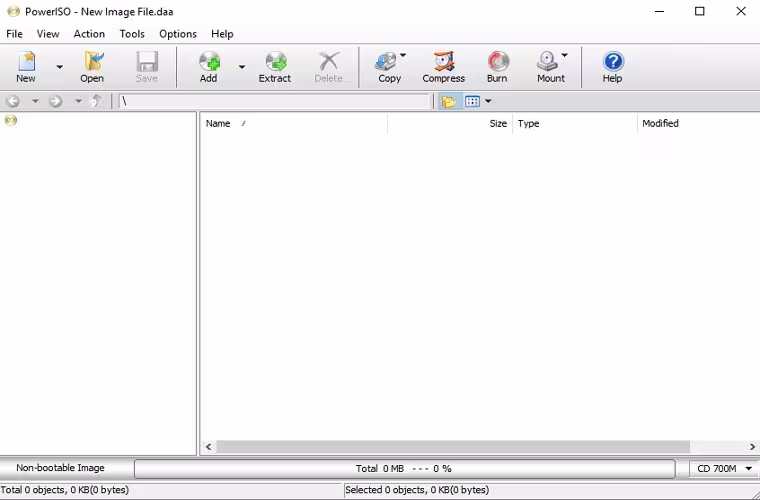The height and width of the screenshot is (500, 760).
Task: Click the view mode icon
Action: pyautogui.click(x=472, y=101)
